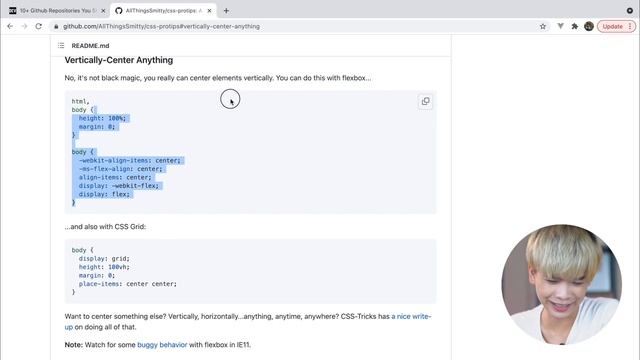
Task: Open the README table of contents icon
Action: [x=61, y=45]
